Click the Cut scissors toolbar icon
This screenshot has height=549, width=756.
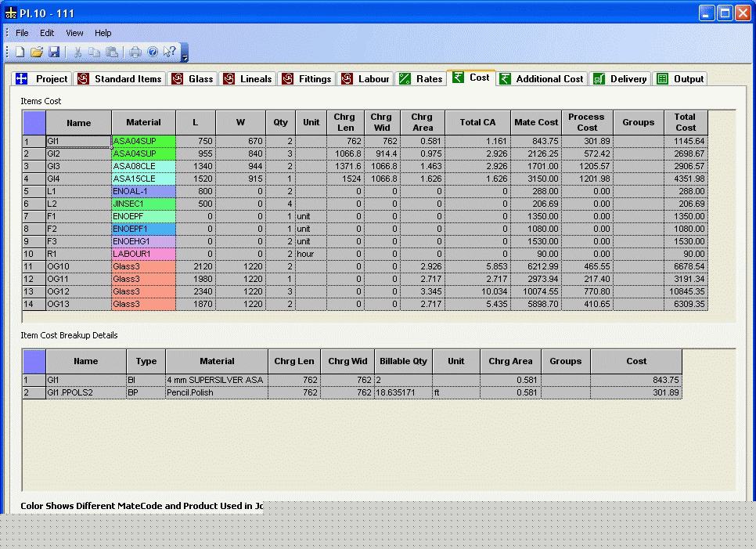77,52
